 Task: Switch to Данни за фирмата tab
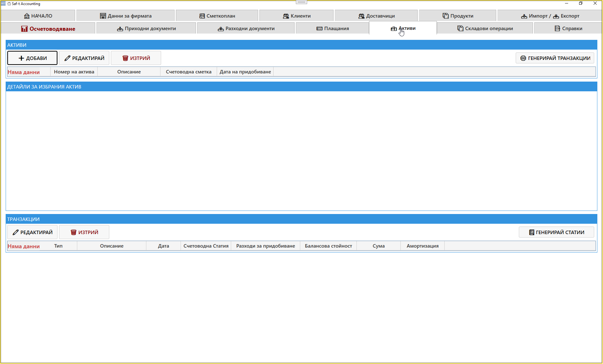(126, 16)
